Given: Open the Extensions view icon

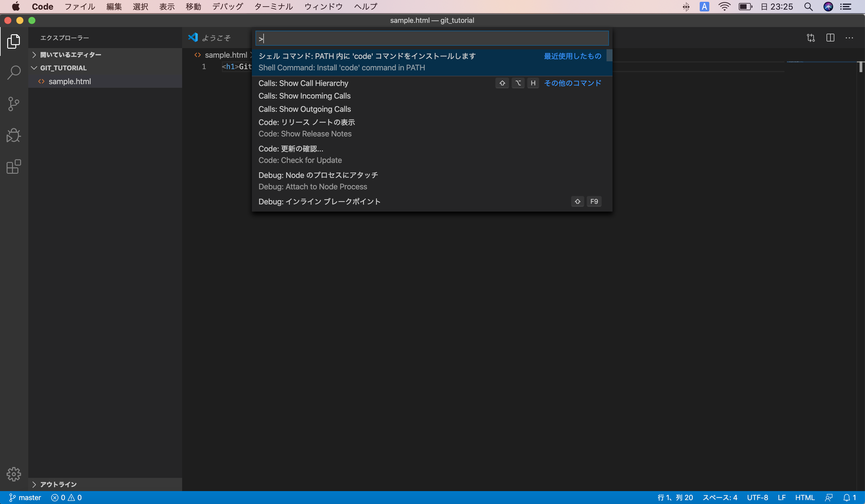Looking at the screenshot, I should coord(14,167).
